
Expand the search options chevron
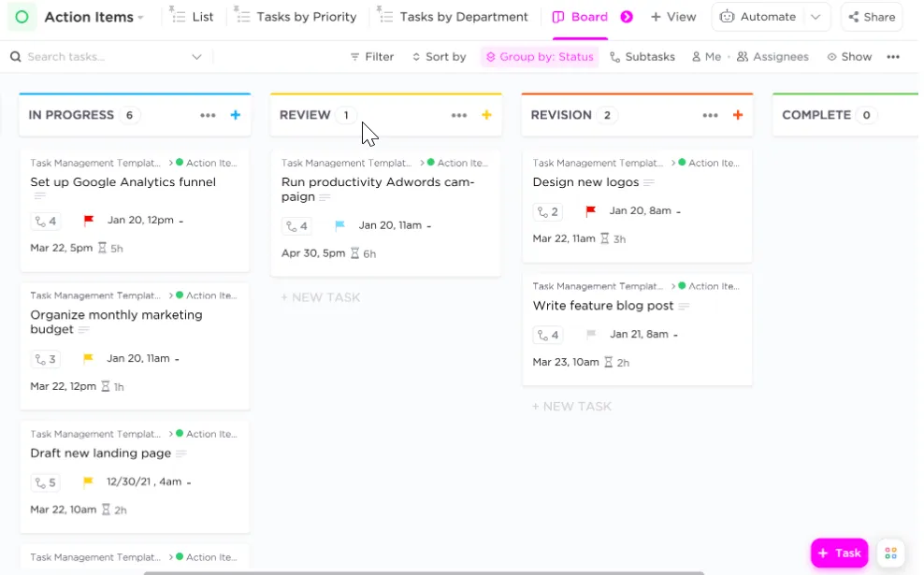(x=196, y=57)
